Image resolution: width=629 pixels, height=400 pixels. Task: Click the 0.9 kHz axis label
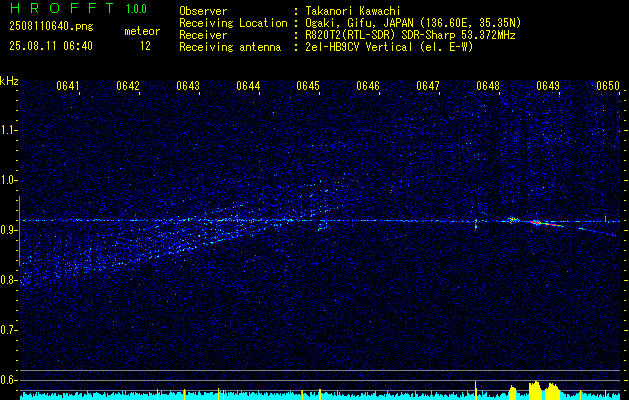[x=7, y=230]
